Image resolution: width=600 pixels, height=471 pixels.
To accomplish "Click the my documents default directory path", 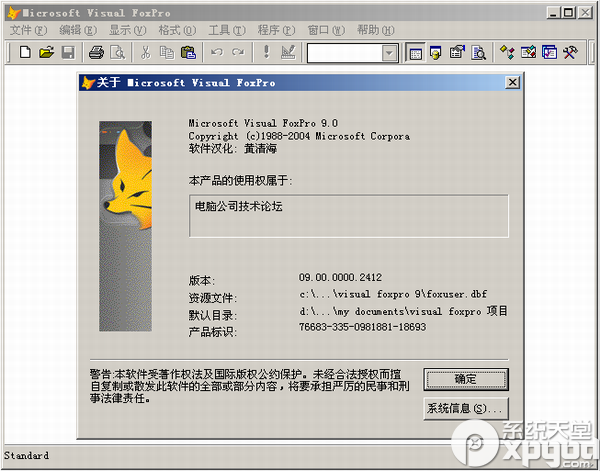I will coord(403,311).
